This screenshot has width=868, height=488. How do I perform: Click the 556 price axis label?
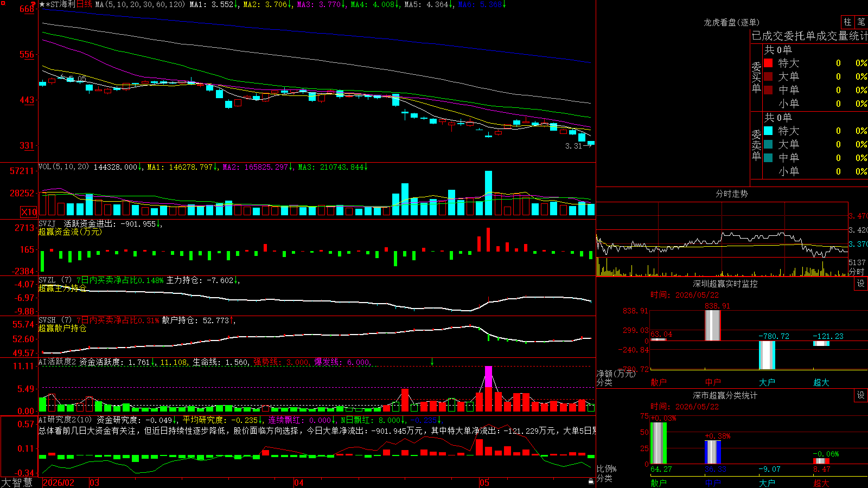tap(27, 55)
